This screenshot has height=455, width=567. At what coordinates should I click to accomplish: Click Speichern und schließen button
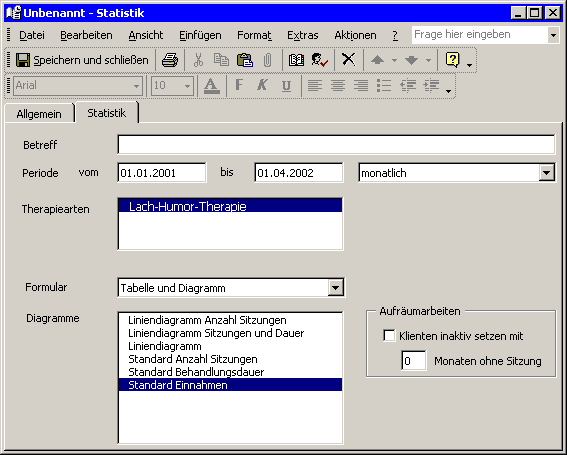point(82,60)
